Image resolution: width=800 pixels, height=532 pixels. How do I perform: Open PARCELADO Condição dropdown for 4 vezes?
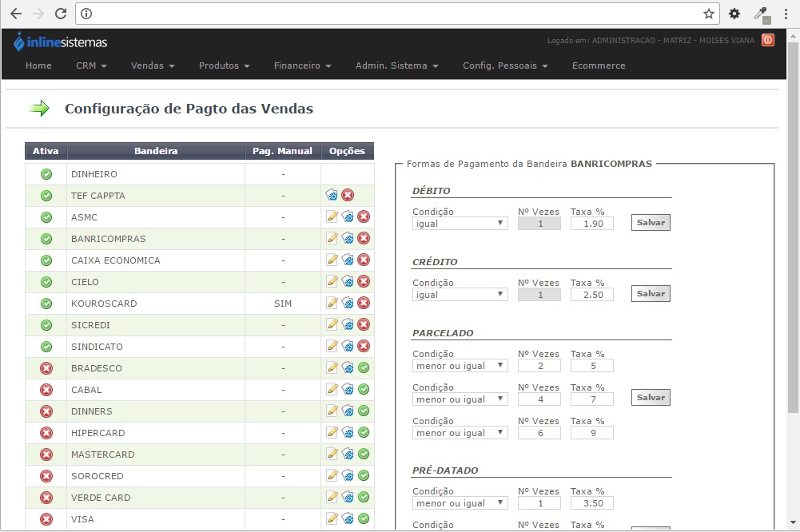460,399
